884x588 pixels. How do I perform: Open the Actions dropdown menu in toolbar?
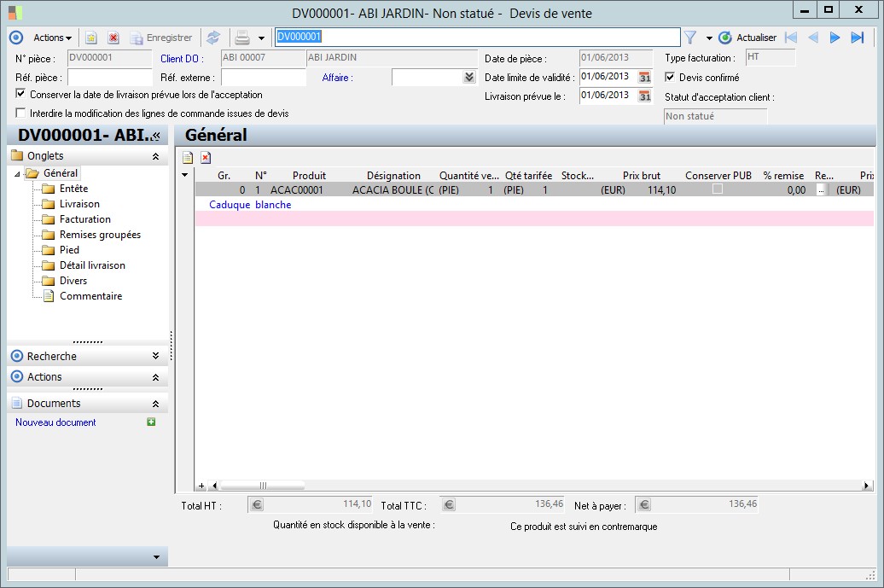52,38
